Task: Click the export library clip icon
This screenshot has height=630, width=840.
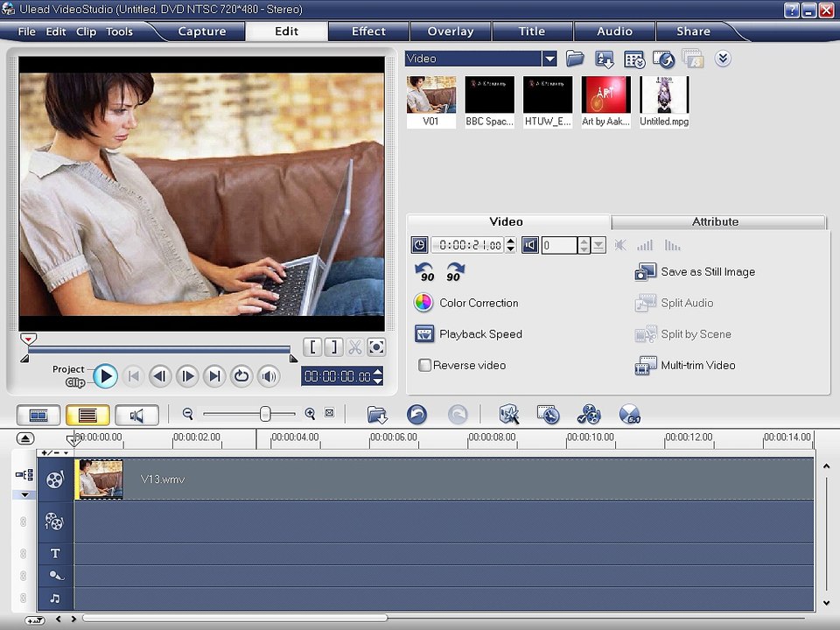Action: click(x=664, y=59)
